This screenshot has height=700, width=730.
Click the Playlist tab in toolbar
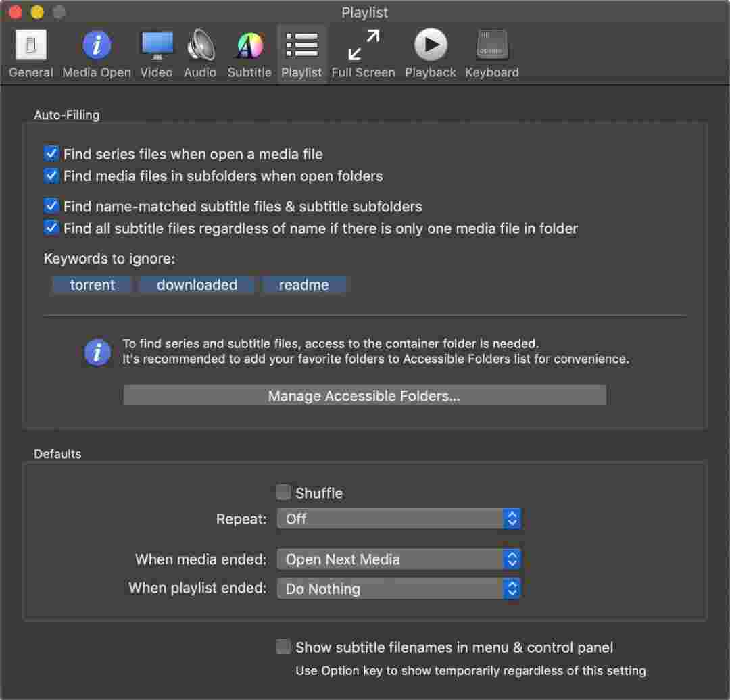point(301,54)
